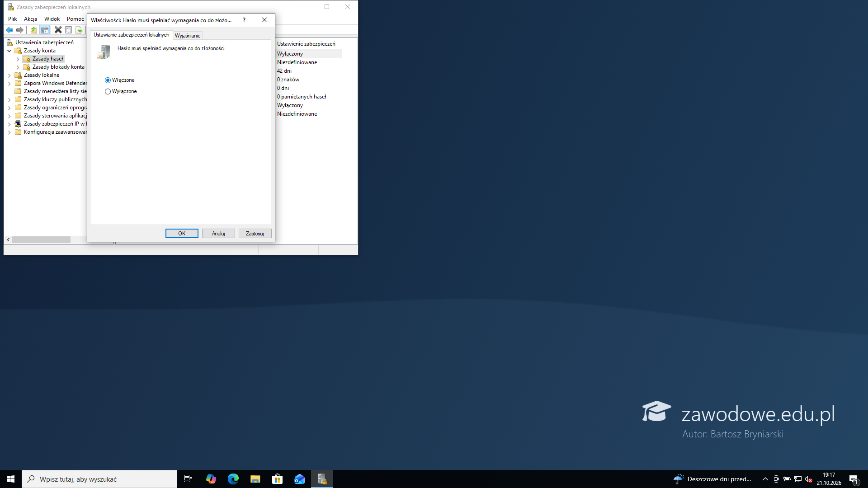
Task: Expand the Zasady haseł node
Action: [18, 59]
